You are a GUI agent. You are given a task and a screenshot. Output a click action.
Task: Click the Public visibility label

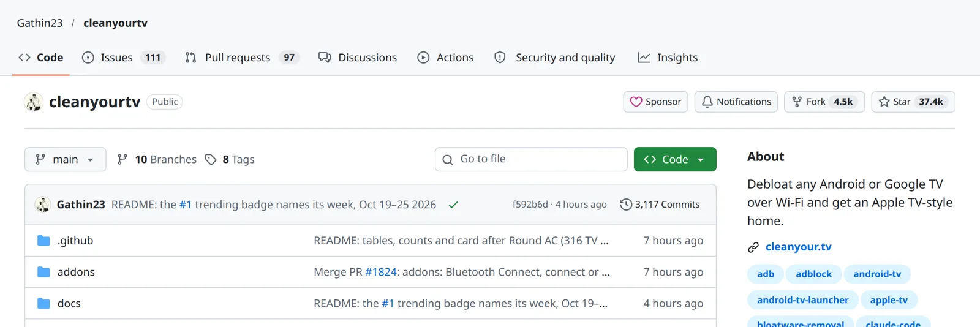pos(165,102)
